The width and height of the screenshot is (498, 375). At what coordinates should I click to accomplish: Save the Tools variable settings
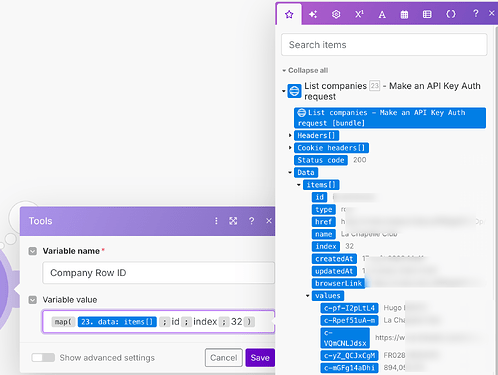[260, 358]
